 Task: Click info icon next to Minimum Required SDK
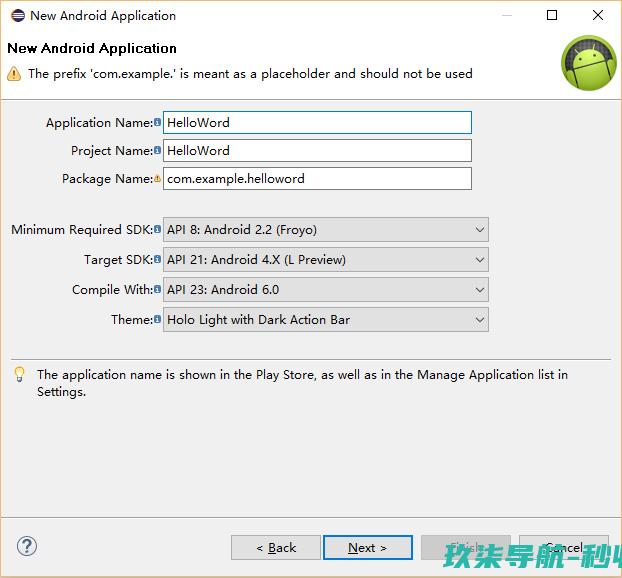(x=157, y=229)
